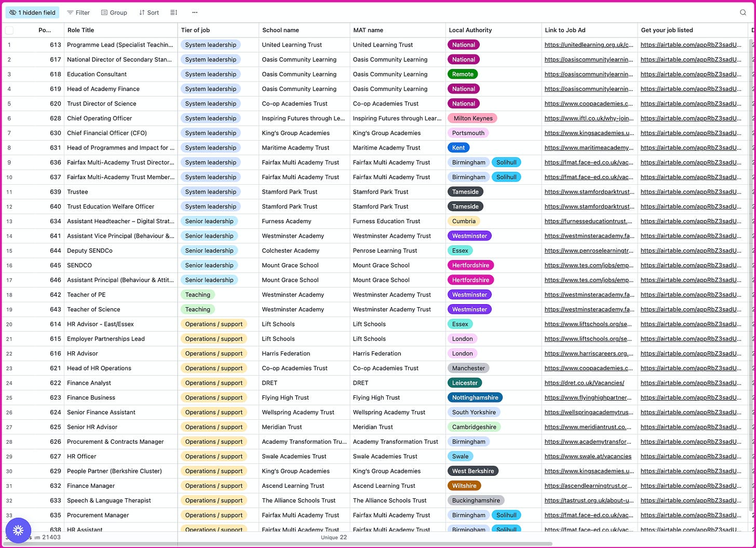Open airtable listing link in Trustee row

691,192
